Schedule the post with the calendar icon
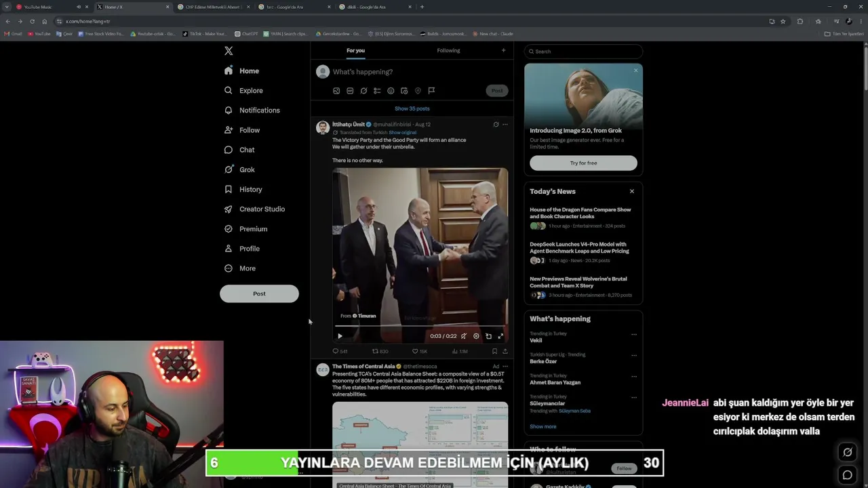 404,91
